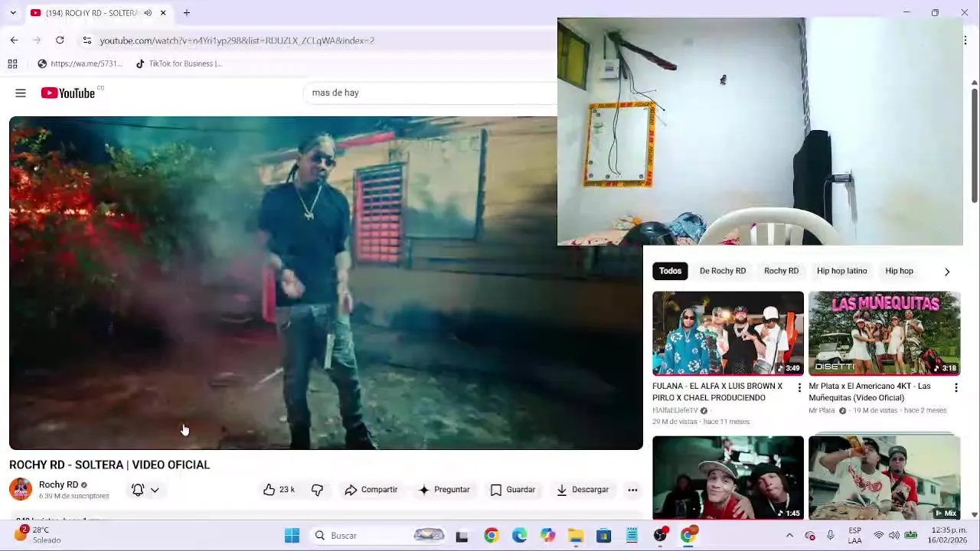
Task: Select the De Rochy RD chip
Action: (x=723, y=271)
